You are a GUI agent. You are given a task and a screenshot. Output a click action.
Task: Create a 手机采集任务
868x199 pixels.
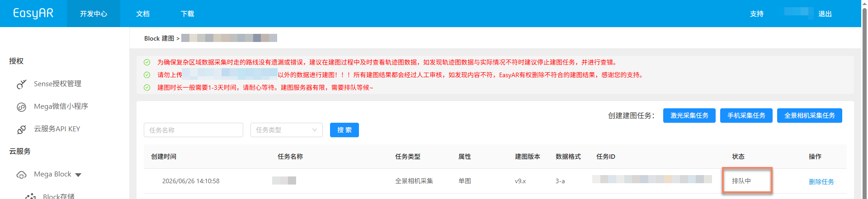tap(746, 116)
